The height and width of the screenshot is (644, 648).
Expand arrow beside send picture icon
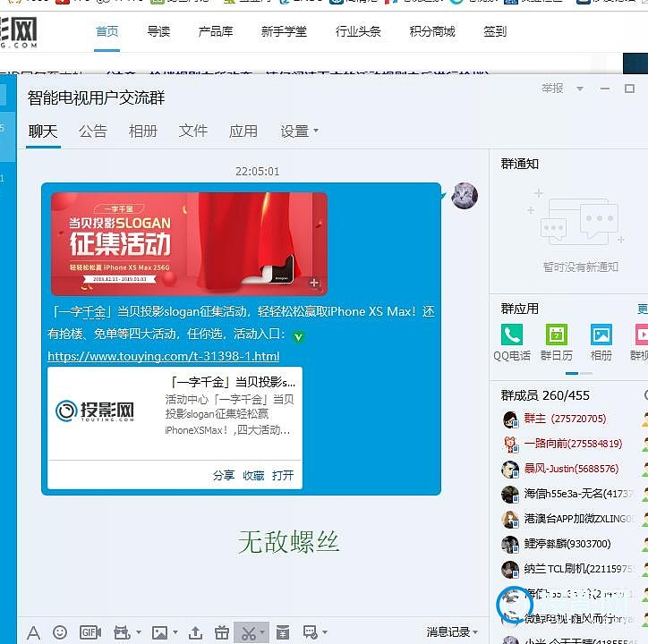[175, 632]
